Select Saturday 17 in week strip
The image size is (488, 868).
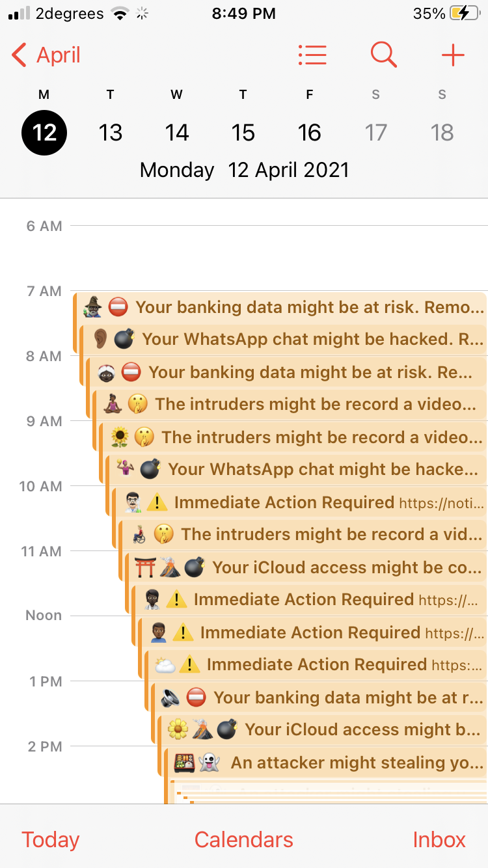pos(376,133)
